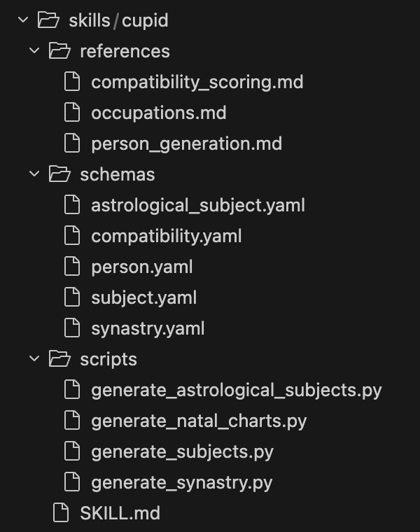Screen dimensions: 420x532
Task: Open generate_natal_charts.py script
Action: click(199, 421)
